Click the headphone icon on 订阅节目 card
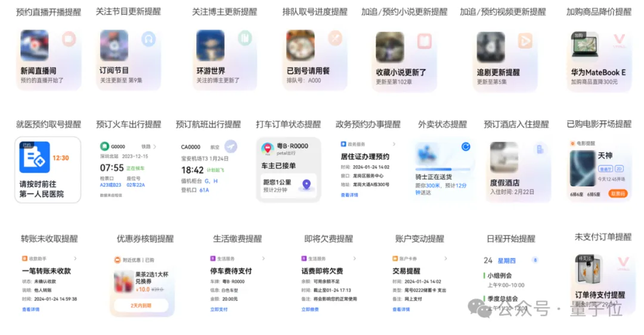Viewport: 644px width, 335px height. 148,39
